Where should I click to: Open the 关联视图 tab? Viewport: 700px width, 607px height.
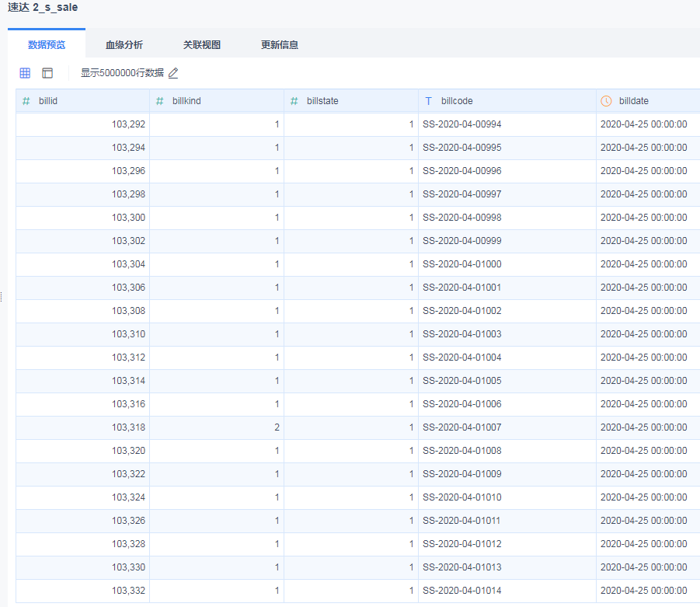[x=202, y=45]
